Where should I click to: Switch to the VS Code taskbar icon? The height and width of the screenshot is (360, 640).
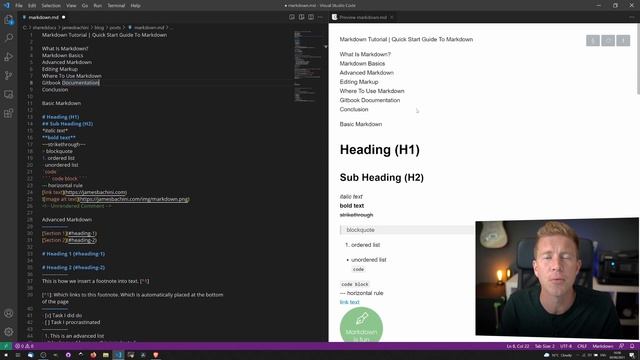pyautogui.click(x=118, y=355)
